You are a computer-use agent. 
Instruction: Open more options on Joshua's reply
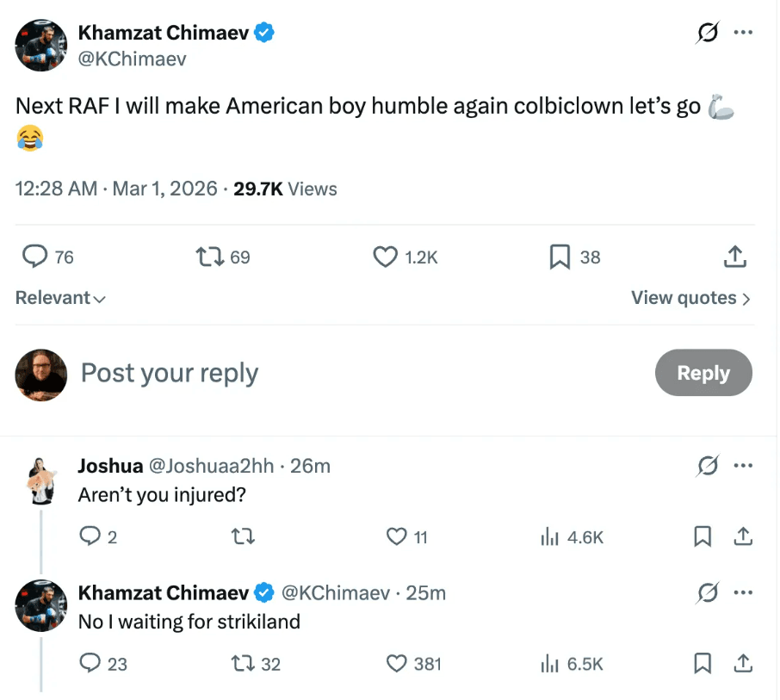click(742, 466)
